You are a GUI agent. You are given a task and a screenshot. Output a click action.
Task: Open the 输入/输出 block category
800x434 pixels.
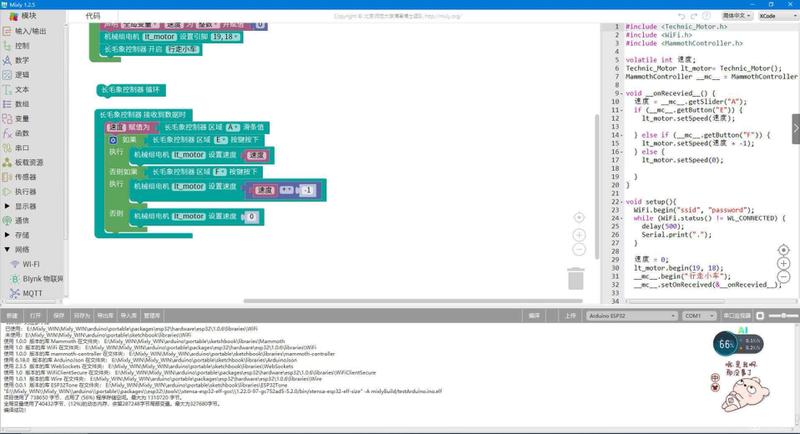point(31,31)
